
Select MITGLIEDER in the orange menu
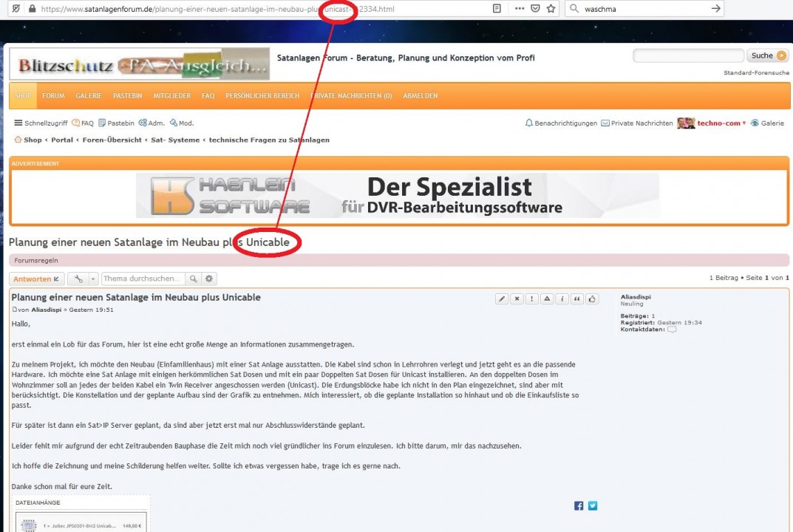click(171, 96)
